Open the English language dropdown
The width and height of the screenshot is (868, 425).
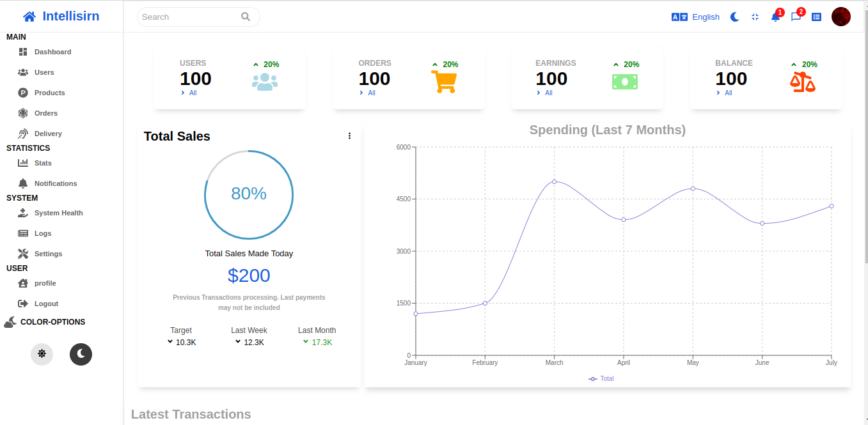(x=706, y=17)
